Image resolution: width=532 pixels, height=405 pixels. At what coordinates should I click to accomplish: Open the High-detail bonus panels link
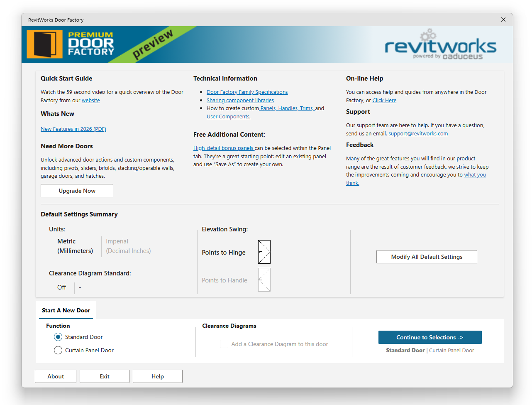point(223,148)
